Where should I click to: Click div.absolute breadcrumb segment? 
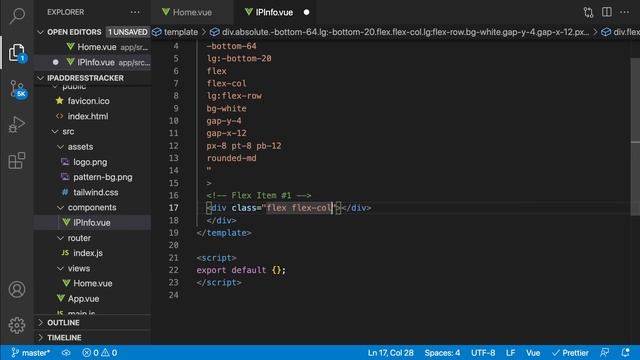(x=405, y=32)
